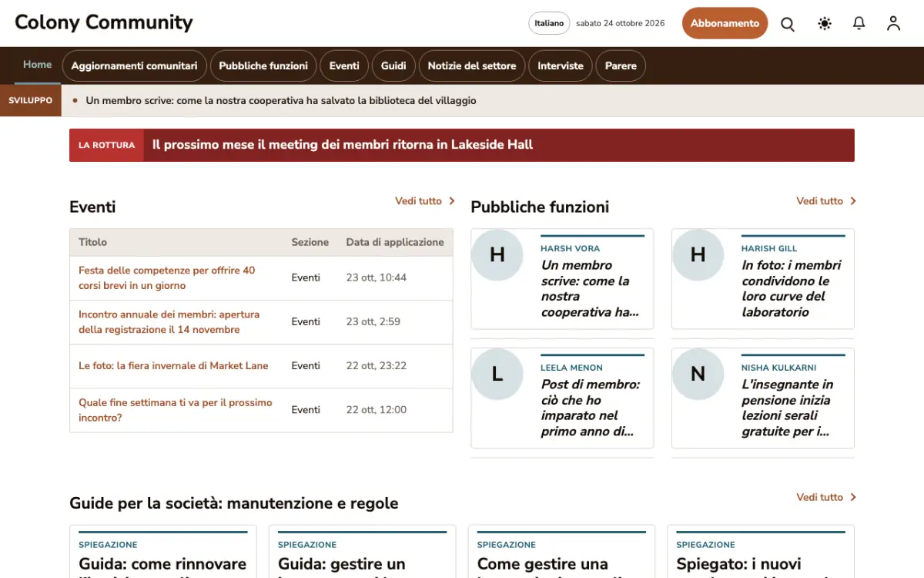The image size is (924, 578).
Task: Click Vedi tutto for Guide per la società
Action: click(x=826, y=498)
